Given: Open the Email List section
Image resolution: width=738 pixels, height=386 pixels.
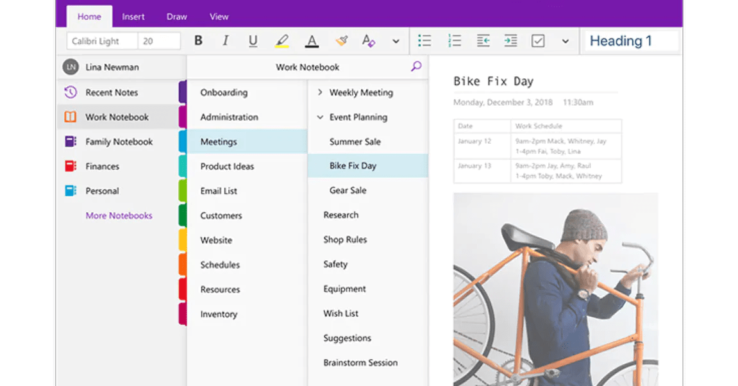Looking at the screenshot, I should pyautogui.click(x=247, y=191).
